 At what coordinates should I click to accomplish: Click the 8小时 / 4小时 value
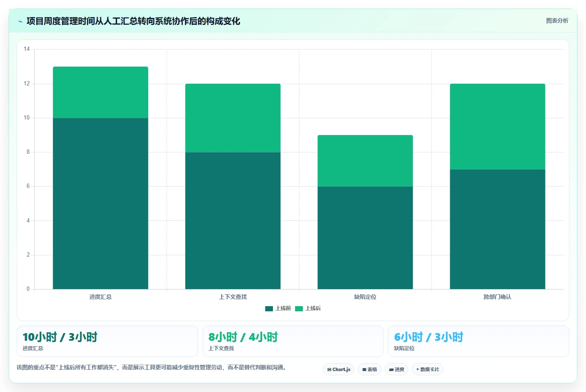click(x=243, y=337)
